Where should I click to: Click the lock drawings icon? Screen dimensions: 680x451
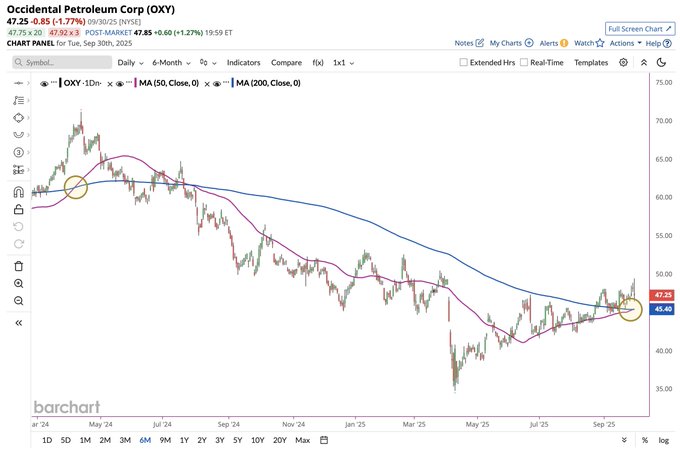[x=18, y=210]
